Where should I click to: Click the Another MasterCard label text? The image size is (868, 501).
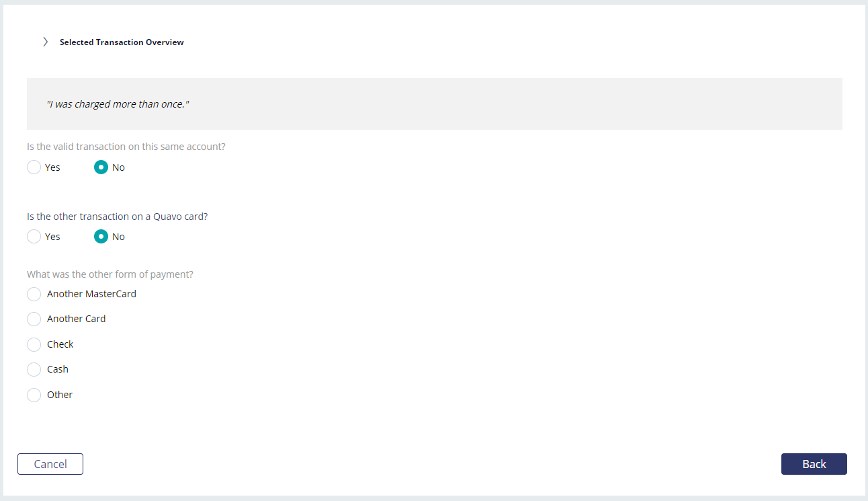tap(91, 294)
